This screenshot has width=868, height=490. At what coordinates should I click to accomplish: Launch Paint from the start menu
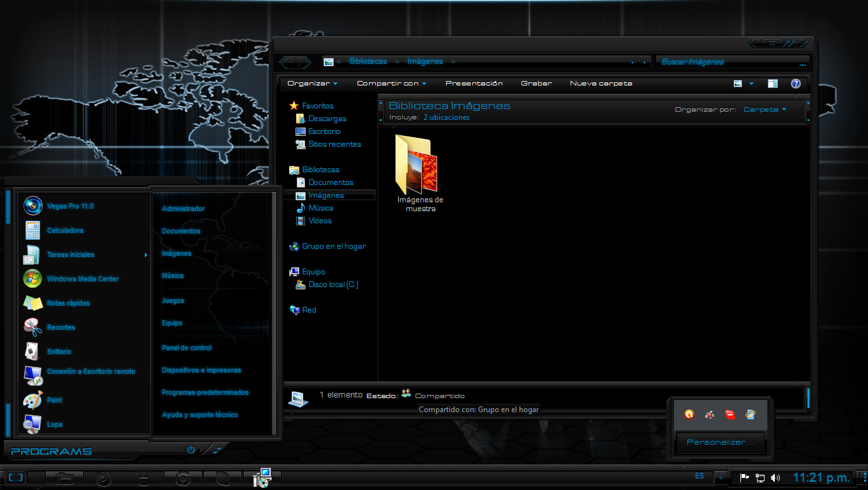(x=54, y=400)
